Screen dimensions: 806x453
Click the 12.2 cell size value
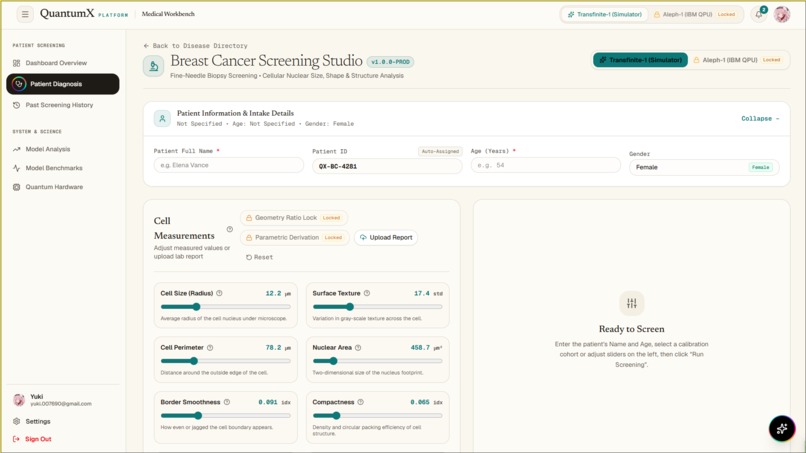pyautogui.click(x=273, y=293)
